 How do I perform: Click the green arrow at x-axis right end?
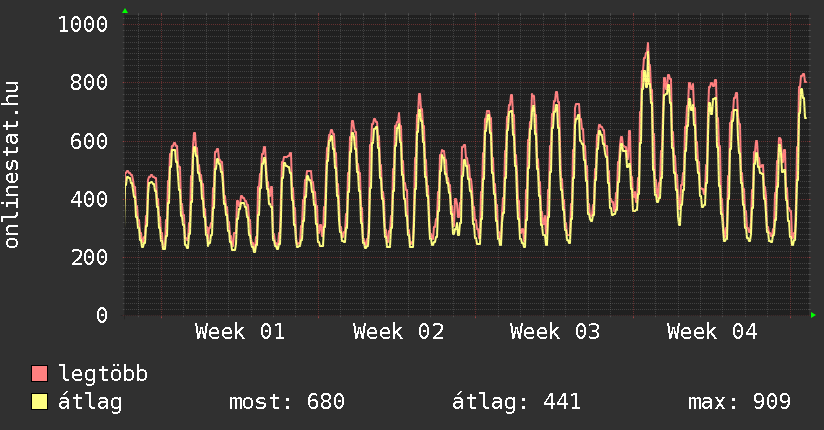coord(814,315)
